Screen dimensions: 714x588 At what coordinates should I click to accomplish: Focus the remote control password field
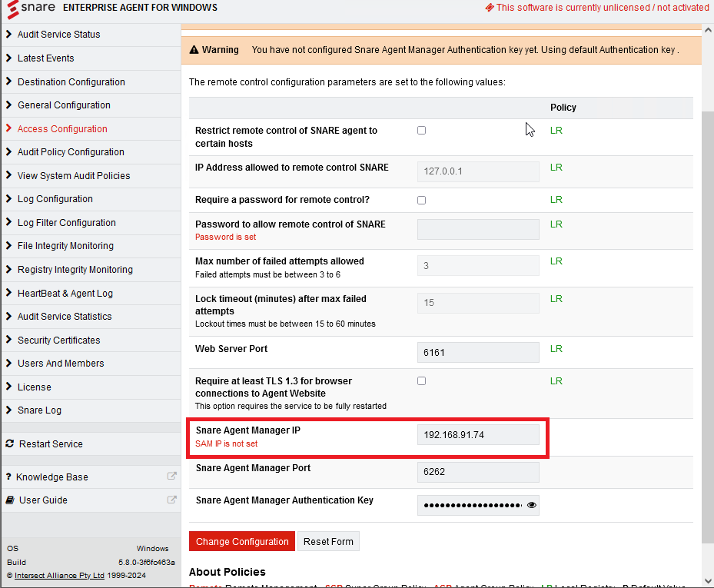coord(478,229)
